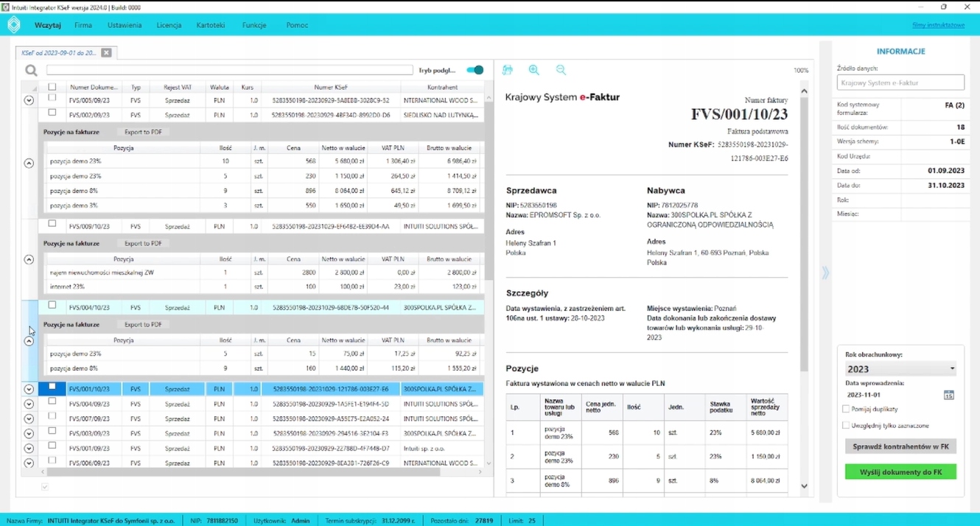The width and height of the screenshot is (980, 526).
Task: Open the calendar picker for Data wprowadzenia
Action: [949, 395]
